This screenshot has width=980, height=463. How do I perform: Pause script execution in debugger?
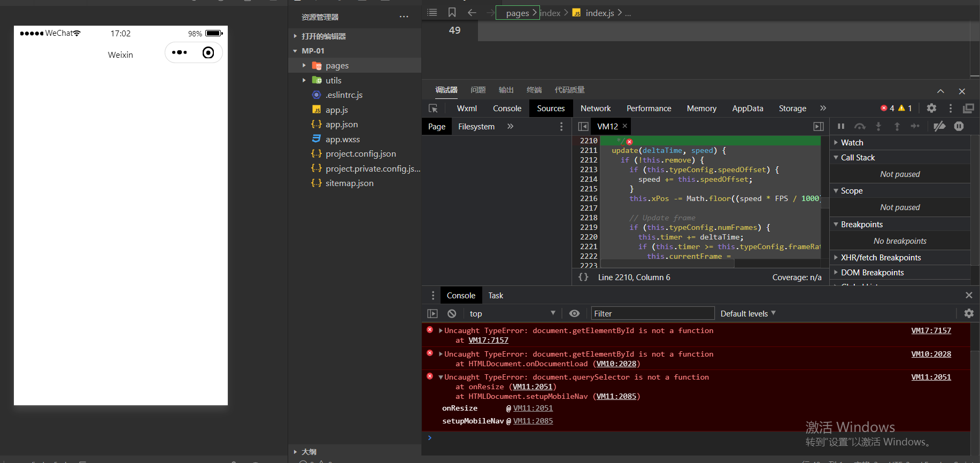841,126
